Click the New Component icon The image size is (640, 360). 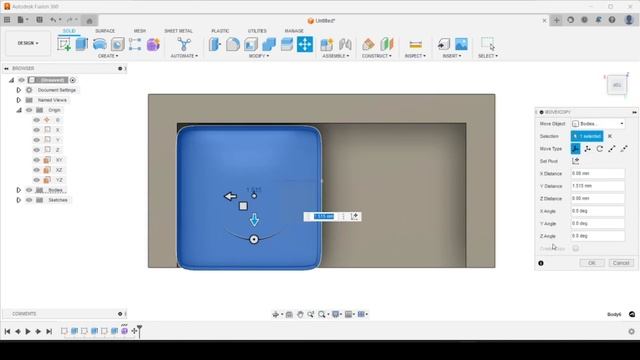pyautogui.click(x=327, y=44)
